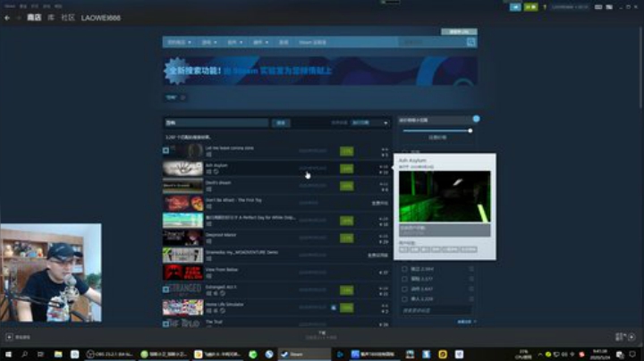
Task: Click the search button beside the term field
Action: 281,122
